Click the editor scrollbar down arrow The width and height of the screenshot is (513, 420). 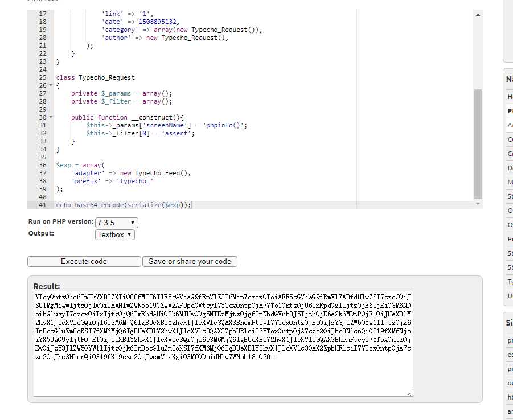478,204
